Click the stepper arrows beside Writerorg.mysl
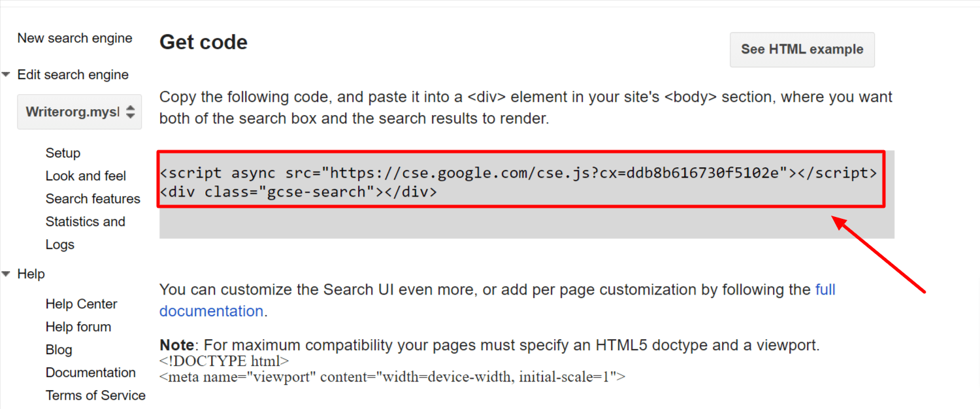The image size is (980, 409). (129, 112)
